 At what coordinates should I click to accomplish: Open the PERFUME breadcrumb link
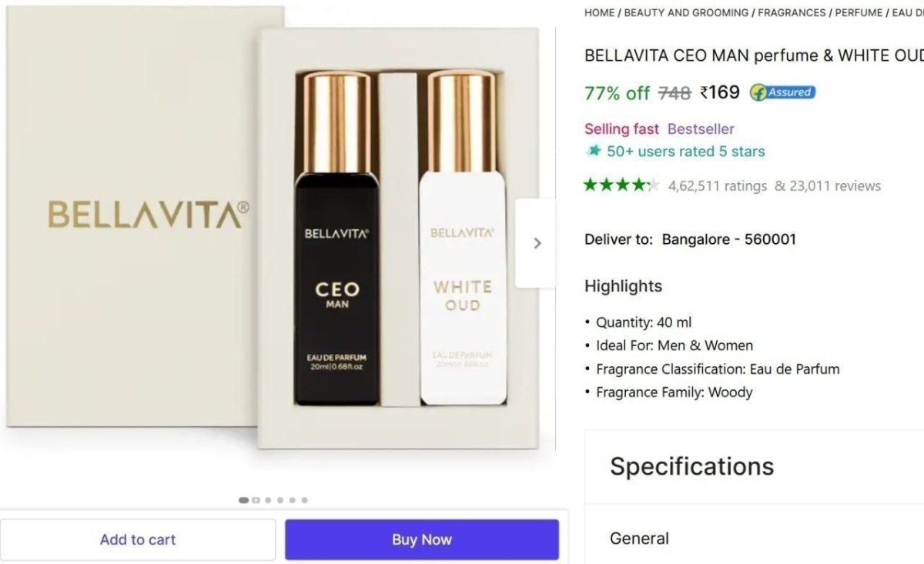[x=857, y=12]
